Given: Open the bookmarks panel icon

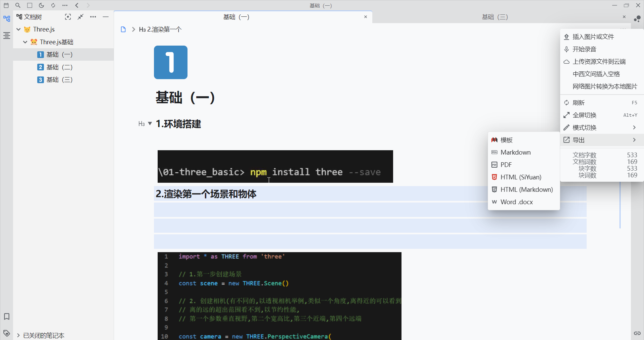Looking at the screenshot, I should pyautogui.click(x=6, y=317).
